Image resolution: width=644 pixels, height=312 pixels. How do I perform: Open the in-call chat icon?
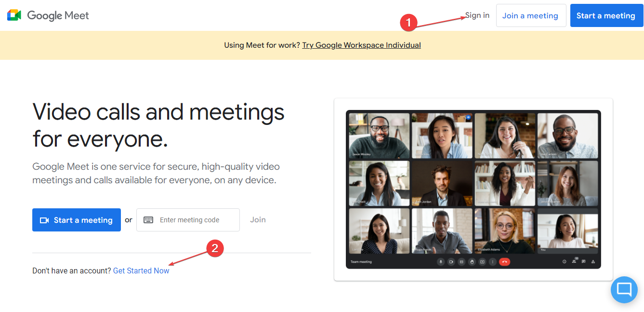pos(583,261)
